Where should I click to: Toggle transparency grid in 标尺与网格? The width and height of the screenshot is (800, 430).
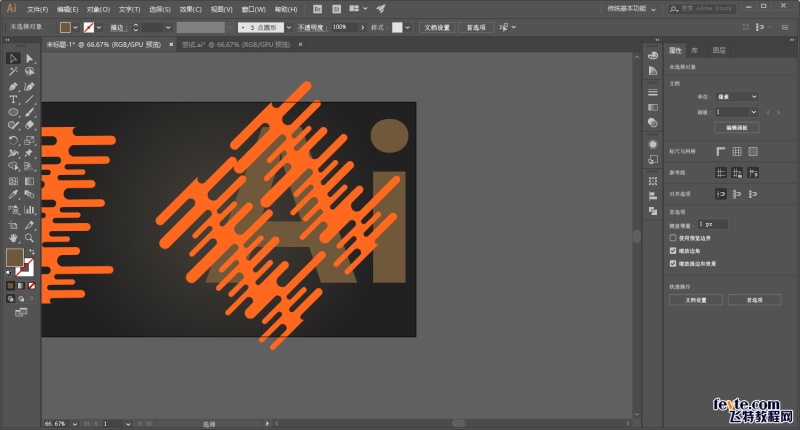pos(753,151)
